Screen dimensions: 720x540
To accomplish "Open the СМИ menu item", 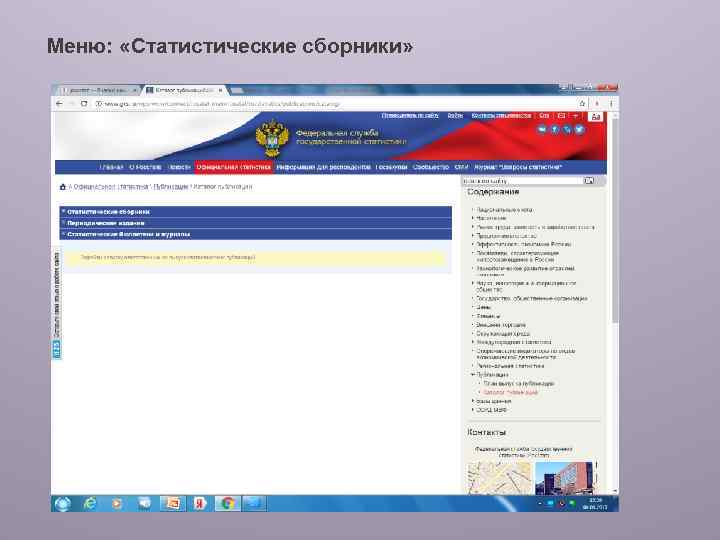I will pos(461,167).
